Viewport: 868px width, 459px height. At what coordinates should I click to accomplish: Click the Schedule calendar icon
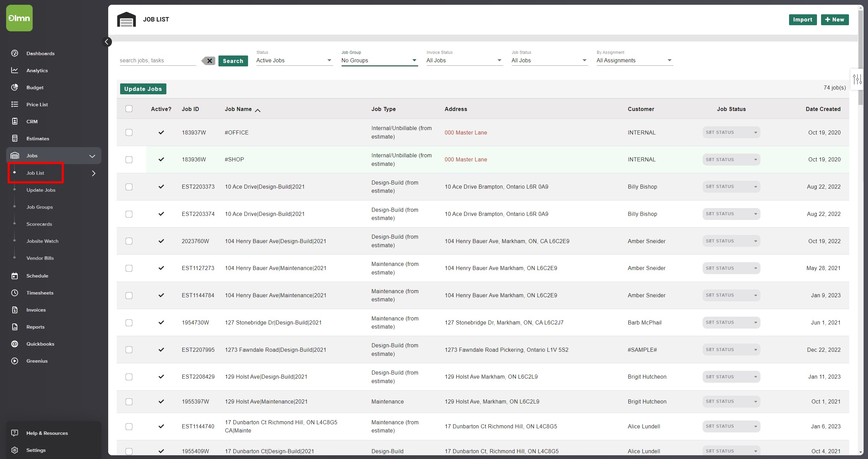(x=15, y=276)
